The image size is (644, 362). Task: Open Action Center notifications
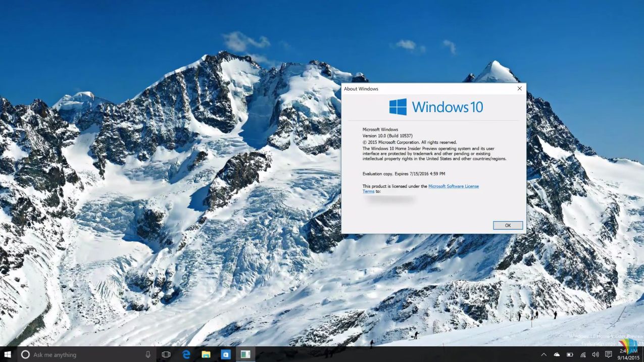point(609,354)
